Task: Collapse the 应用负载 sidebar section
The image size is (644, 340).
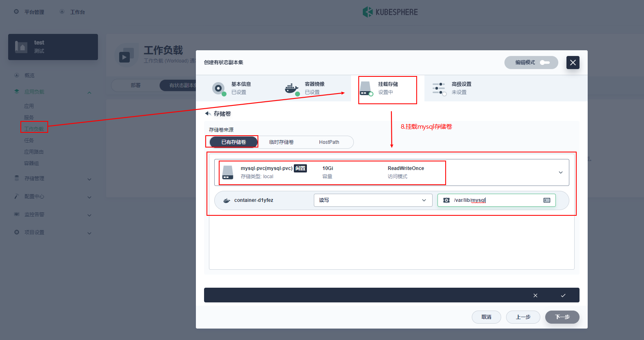Action: (89, 93)
